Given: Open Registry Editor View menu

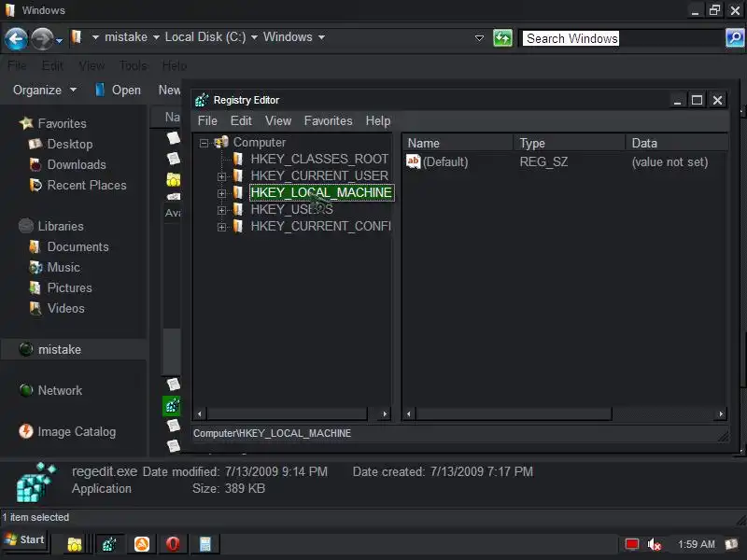Looking at the screenshot, I should [x=278, y=121].
